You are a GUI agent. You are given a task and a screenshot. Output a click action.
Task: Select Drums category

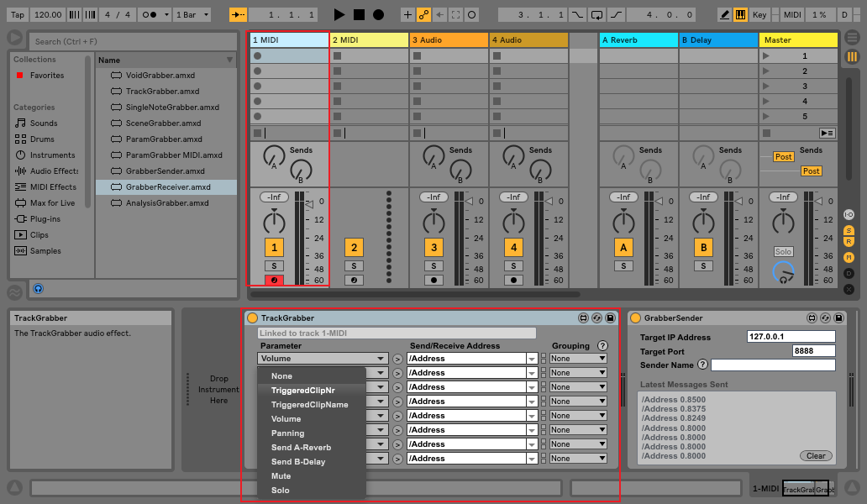(42, 139)
